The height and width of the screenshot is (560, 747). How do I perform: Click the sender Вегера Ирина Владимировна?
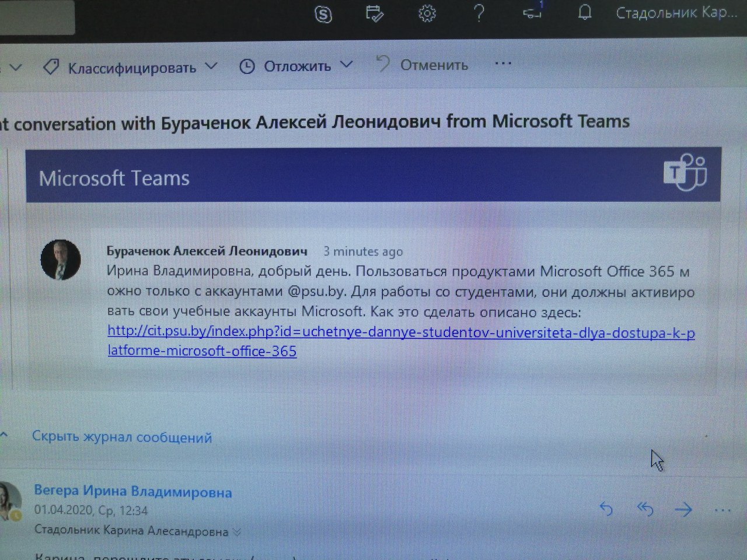pyautogui.click(x=133, y=492)
